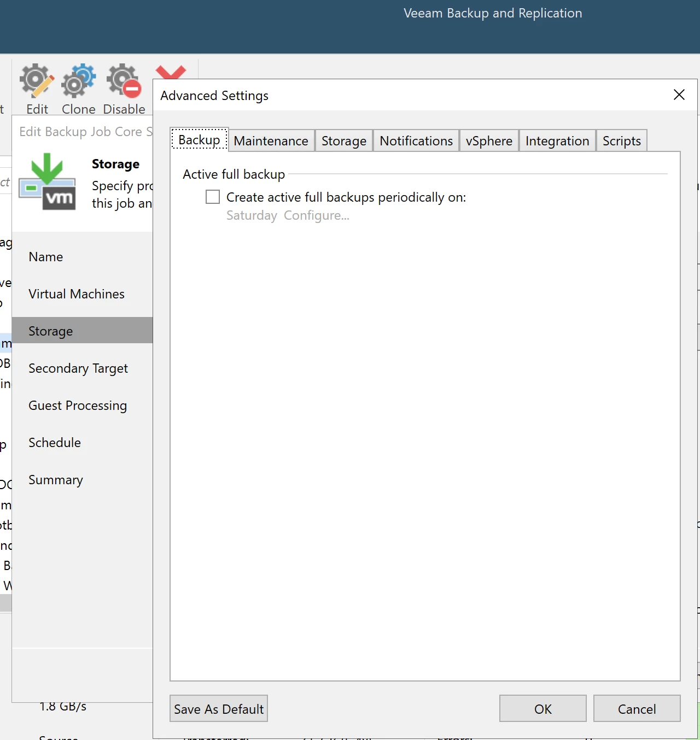Click the Disable job icon

coord(124,81)
